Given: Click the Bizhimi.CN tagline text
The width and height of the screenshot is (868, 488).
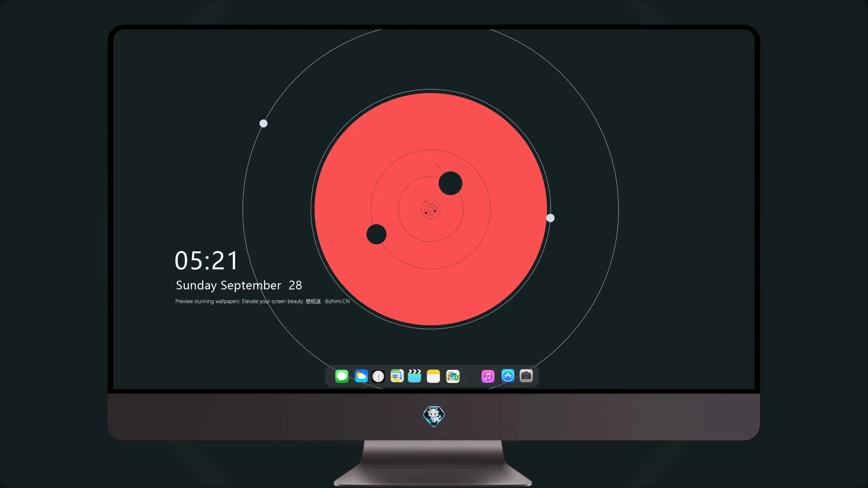Looking at the screenshot, I should pos(262,301).
